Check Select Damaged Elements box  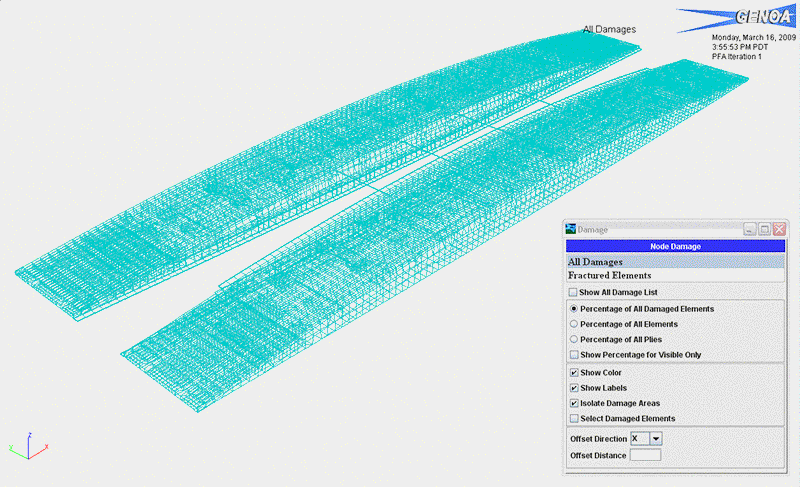point(573,418)
